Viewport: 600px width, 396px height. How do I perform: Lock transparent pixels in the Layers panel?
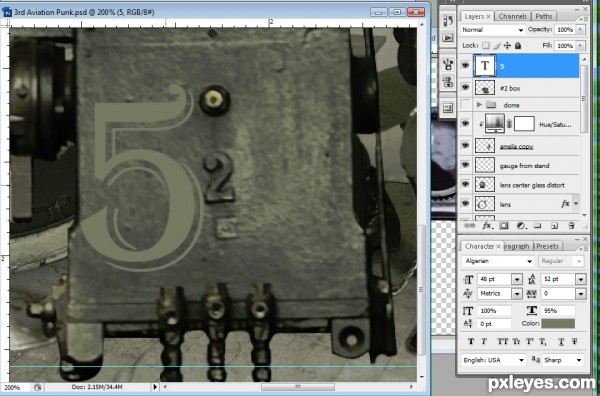(486, 46)
